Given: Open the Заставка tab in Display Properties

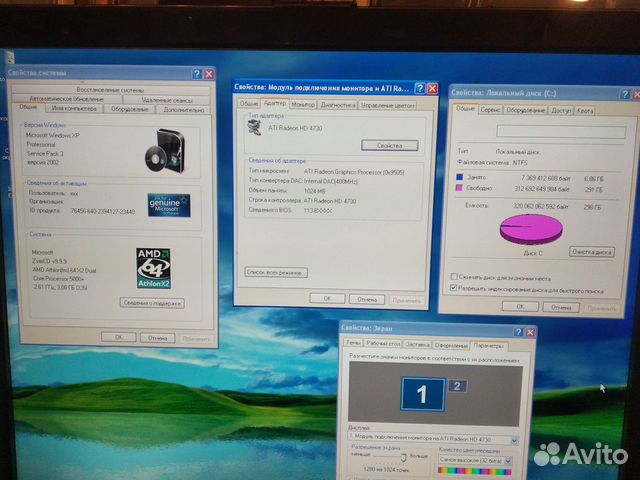Looking at the screenshot, I should 417,344.
